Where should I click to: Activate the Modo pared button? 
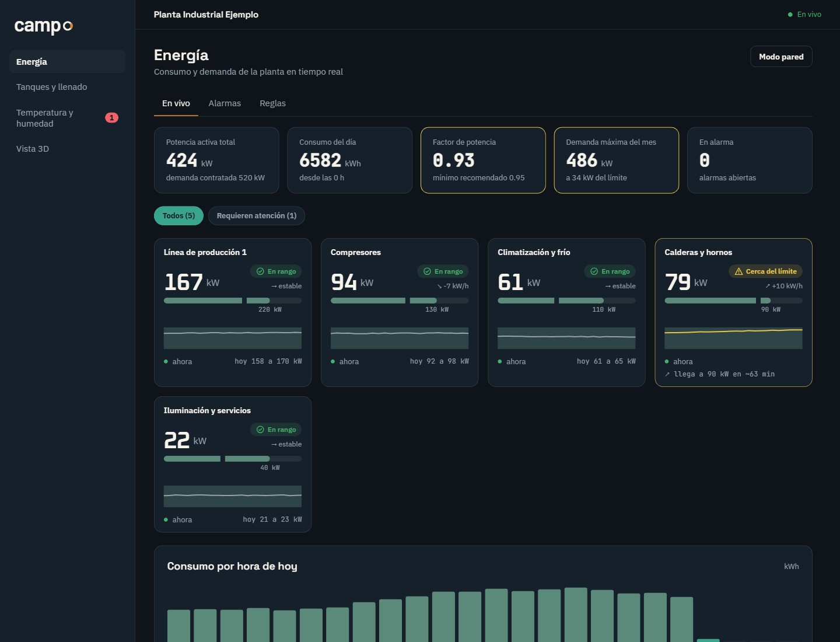781,57
